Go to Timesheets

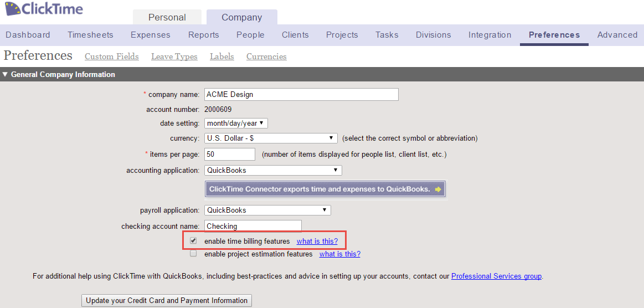[x=90, y=35]
